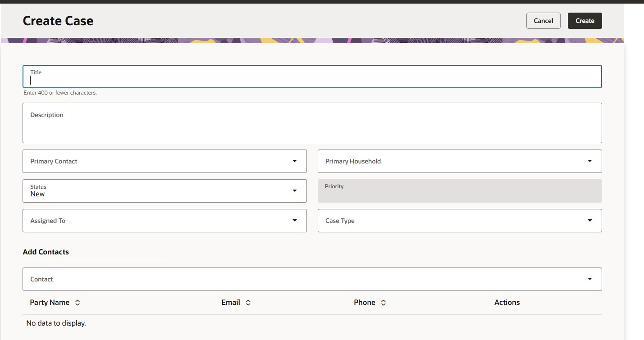Click the Actions column header
Screen dimensions: 644x340
pyautogui.click(x=507, y=302)
